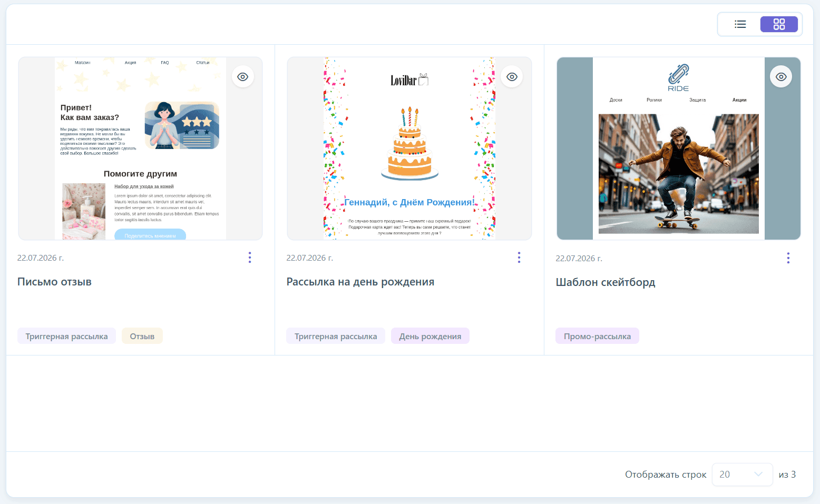This screenshot has width=820, height=504.
Task: Preview Рассылка на день рождения via eye icon
Action: [x=512, y=77]
